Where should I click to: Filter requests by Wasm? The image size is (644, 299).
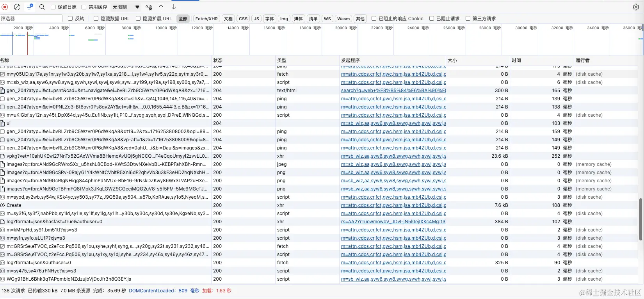pyautogui.click(x=343, y=19)
